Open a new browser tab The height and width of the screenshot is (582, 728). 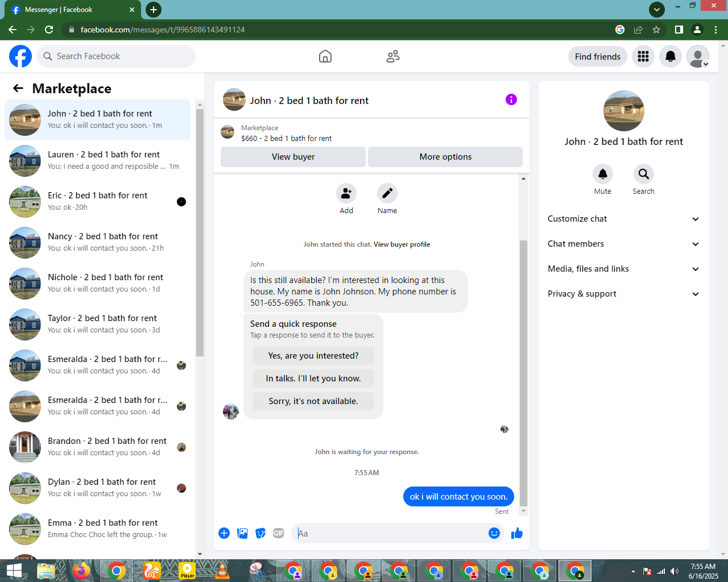pyautogui.click(x=154, y=10)
